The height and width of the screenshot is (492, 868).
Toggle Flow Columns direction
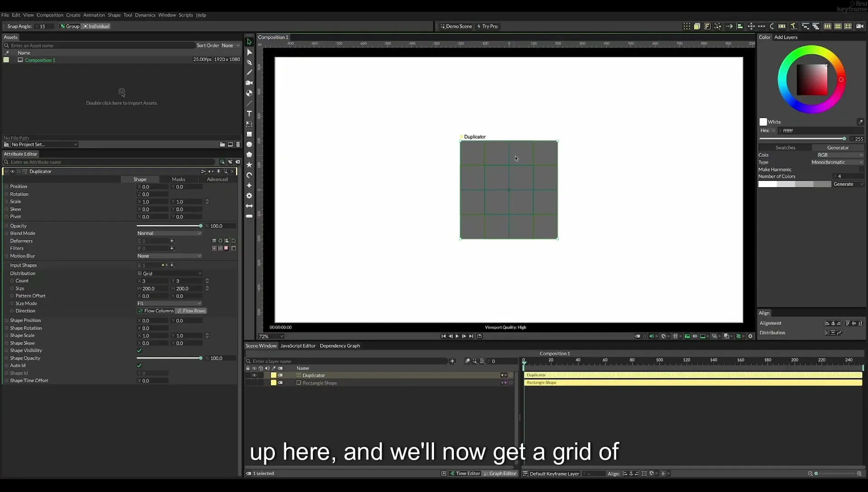tap(156, 311)
